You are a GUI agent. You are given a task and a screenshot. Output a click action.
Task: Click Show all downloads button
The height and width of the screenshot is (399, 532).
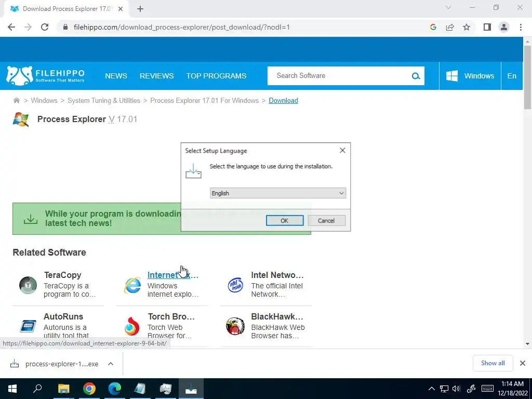point(493,363)
